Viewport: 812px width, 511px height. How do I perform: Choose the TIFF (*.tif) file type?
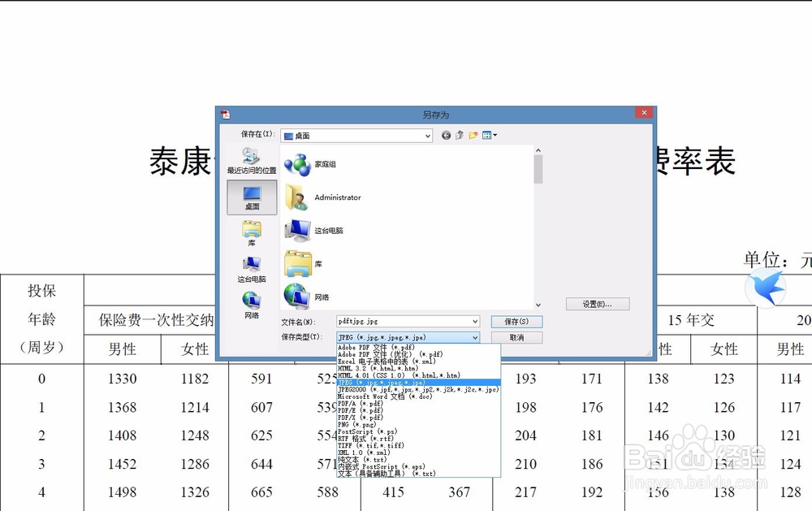pos(418,445)
